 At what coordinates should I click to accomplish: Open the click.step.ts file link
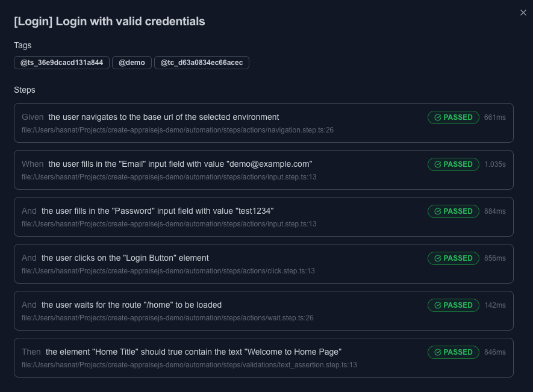[x=169, y=271]
